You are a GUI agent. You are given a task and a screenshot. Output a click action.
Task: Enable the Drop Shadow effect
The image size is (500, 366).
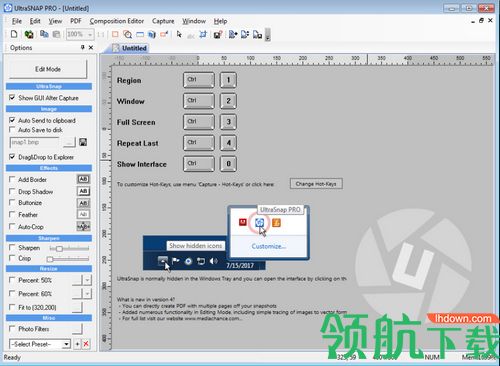12,191
